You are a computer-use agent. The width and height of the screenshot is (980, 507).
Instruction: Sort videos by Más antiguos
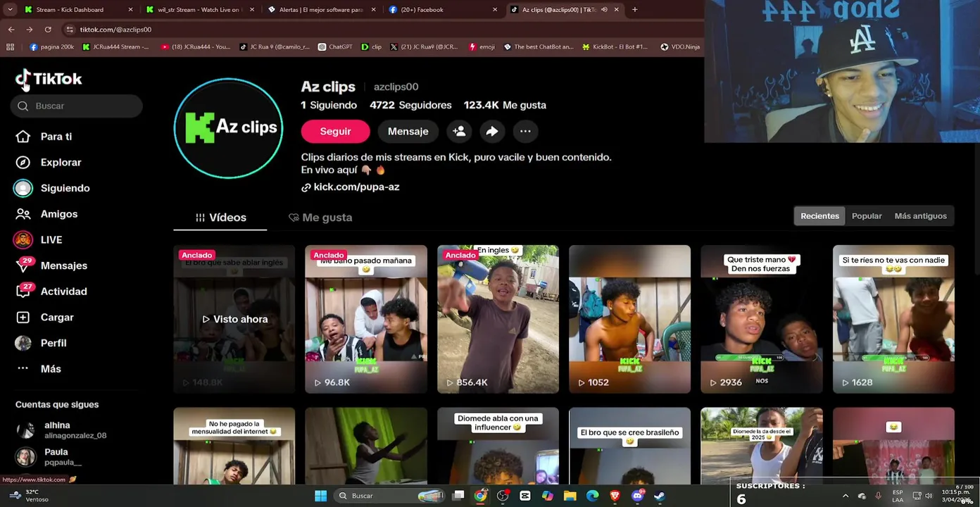pyautogui.click(x=920, y=216)
